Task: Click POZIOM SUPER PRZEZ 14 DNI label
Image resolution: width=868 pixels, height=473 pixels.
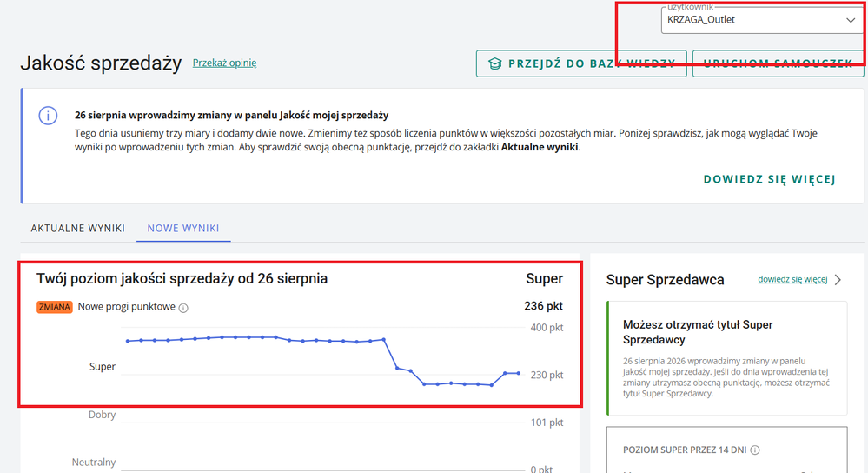Action: pyautogui.click(x=685, y=450)
